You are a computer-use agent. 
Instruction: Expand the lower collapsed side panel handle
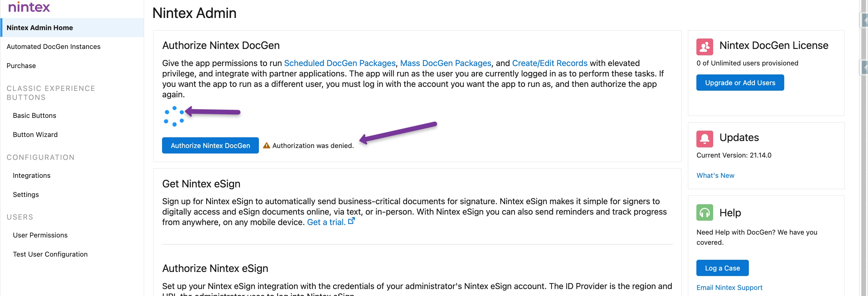865,67
